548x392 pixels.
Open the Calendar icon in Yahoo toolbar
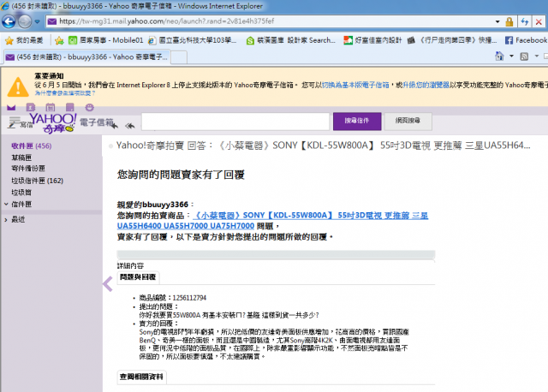tap(51, 107)
